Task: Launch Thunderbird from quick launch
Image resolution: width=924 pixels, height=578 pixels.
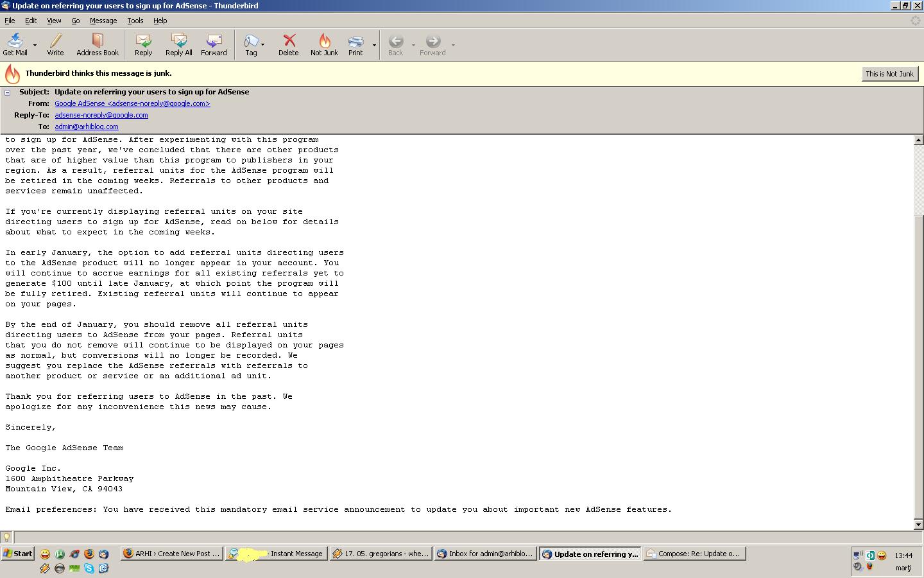Action: 104,554
